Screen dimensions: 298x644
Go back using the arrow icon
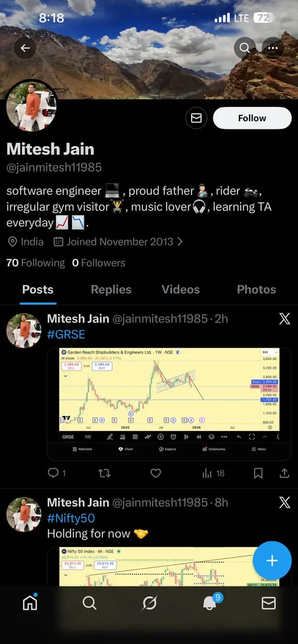click(25, 48)
